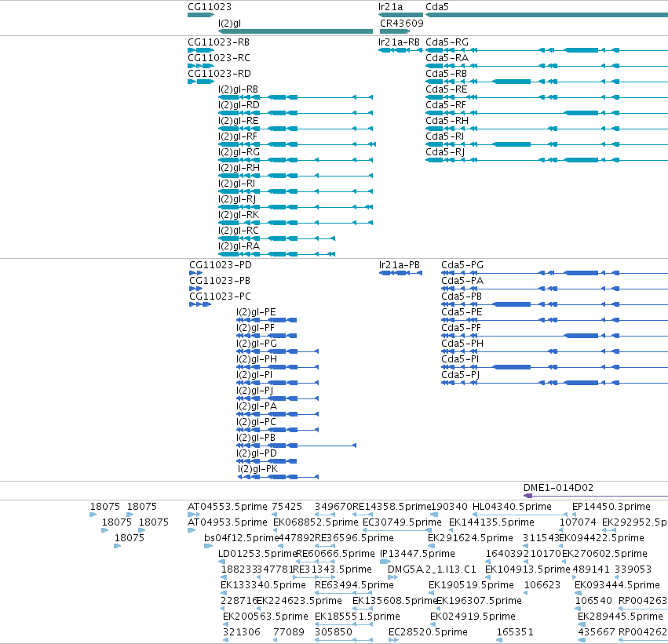The image size is (668, 644).
Task: Click transcript CG11023-RD
Action: point(201,82)
